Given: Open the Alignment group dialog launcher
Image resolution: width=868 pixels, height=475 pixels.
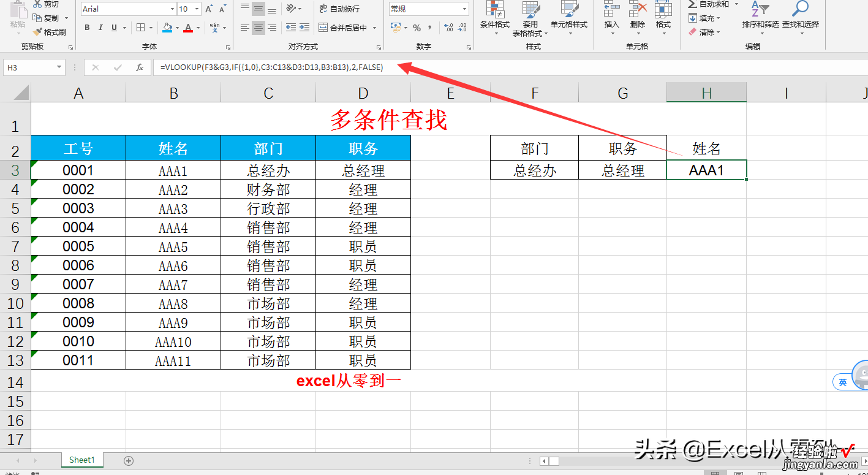Looking at the screenshot, I should (380, 47).
